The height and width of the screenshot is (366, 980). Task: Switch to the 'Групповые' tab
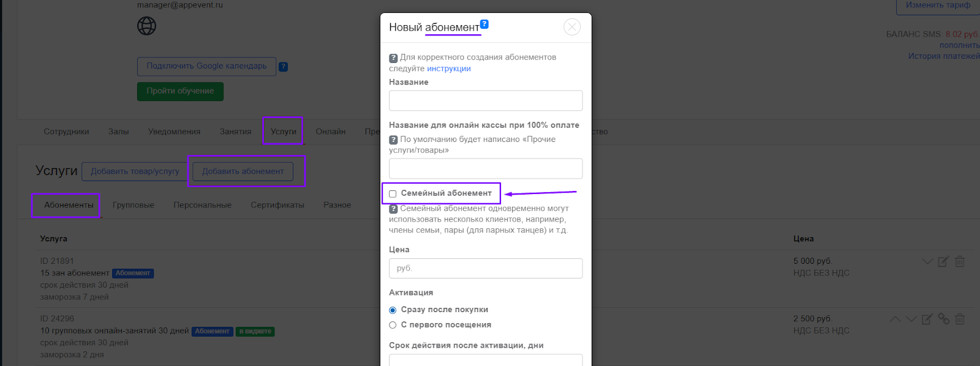pyautogui.click(x=133, y=205)
